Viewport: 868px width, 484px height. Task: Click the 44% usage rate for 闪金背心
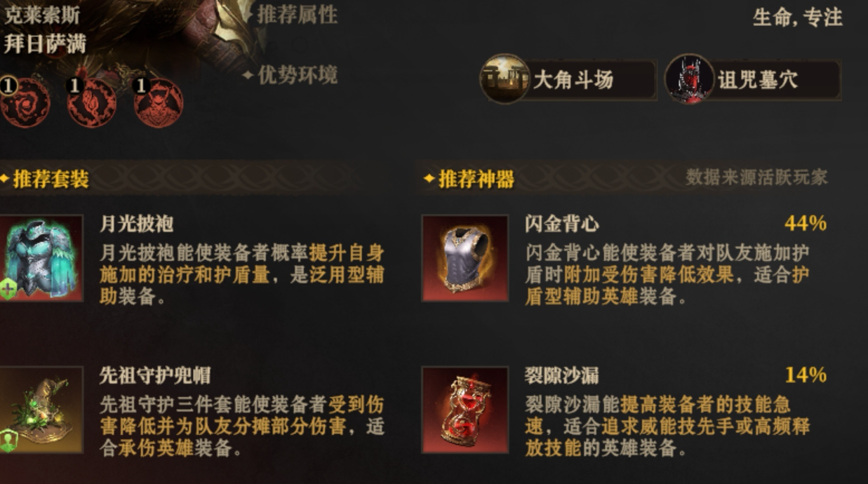point(806,224)
